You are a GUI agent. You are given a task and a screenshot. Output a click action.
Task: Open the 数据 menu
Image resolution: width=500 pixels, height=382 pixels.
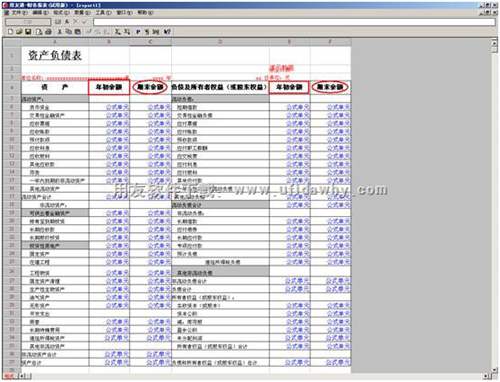click(x=82, y=13)
